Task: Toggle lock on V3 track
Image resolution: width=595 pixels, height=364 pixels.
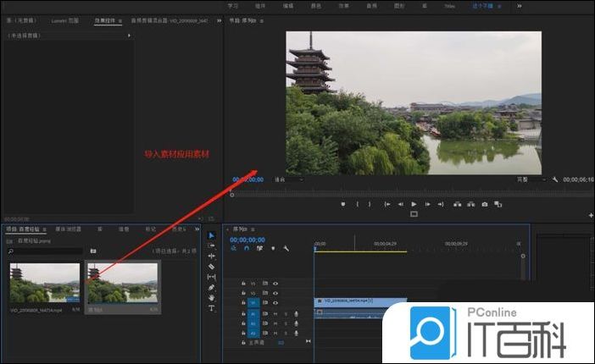Action: pos(243,283)
